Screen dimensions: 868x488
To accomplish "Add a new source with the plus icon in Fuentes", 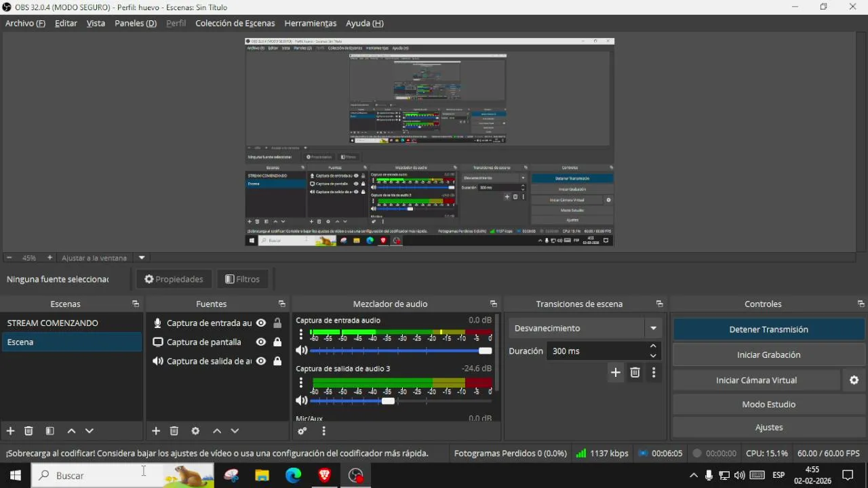I will click(156, 431).
